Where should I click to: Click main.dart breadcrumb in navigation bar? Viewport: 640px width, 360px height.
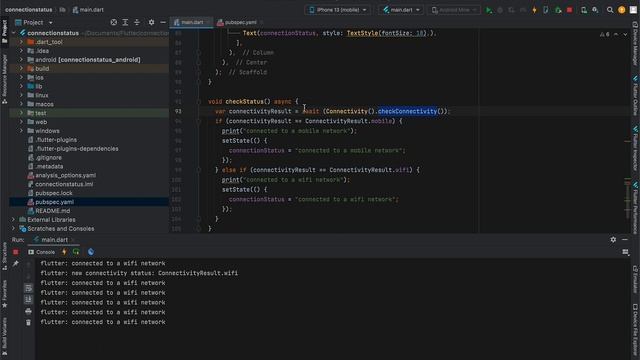[88, 10]
